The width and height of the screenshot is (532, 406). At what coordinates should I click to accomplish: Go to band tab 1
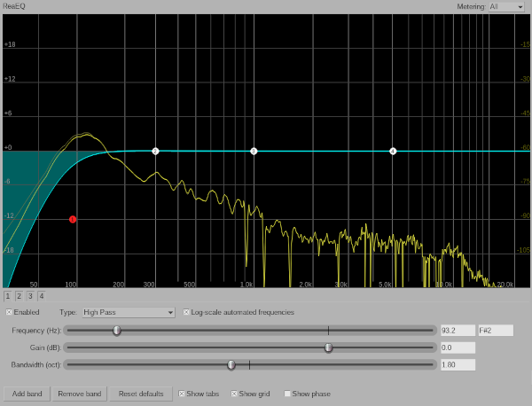pyautogui.click(x=8, y=295)
